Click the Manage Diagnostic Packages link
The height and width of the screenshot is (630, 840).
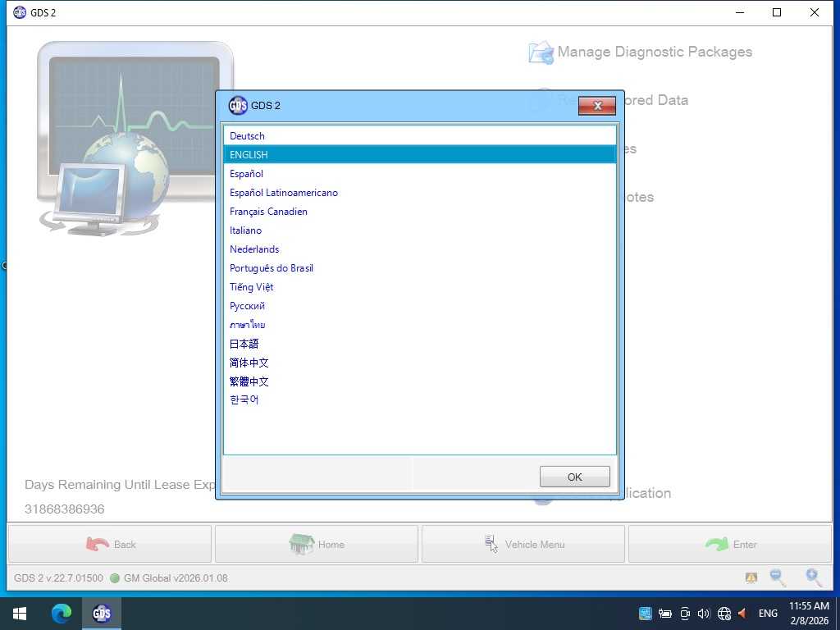(655, 52)
